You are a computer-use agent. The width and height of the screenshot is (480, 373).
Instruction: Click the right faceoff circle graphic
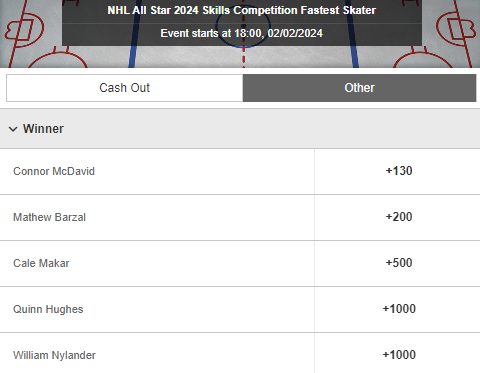click(x=423, y=60)
